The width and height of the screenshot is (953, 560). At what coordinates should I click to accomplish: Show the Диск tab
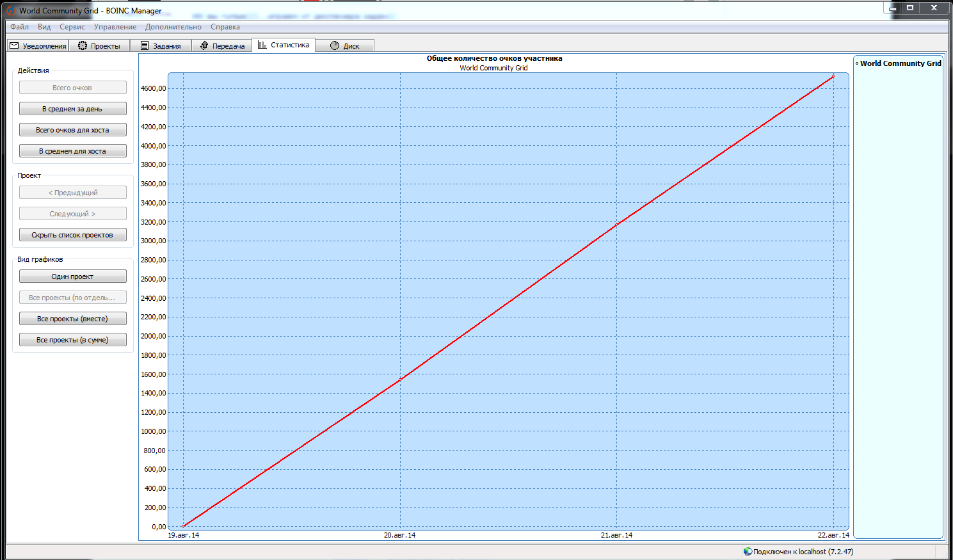point(345,45)
